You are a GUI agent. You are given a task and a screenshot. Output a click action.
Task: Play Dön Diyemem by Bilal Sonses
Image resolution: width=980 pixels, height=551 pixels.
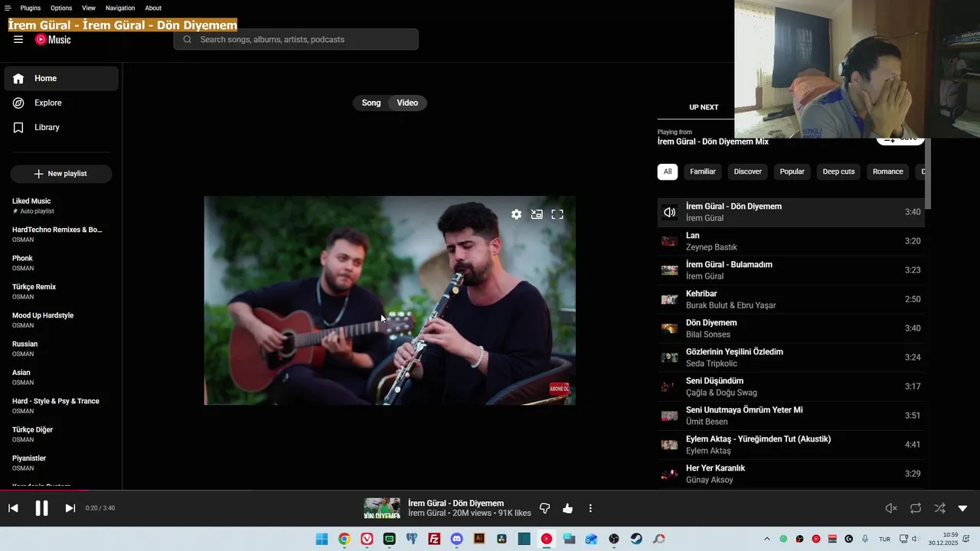[791, 328]
